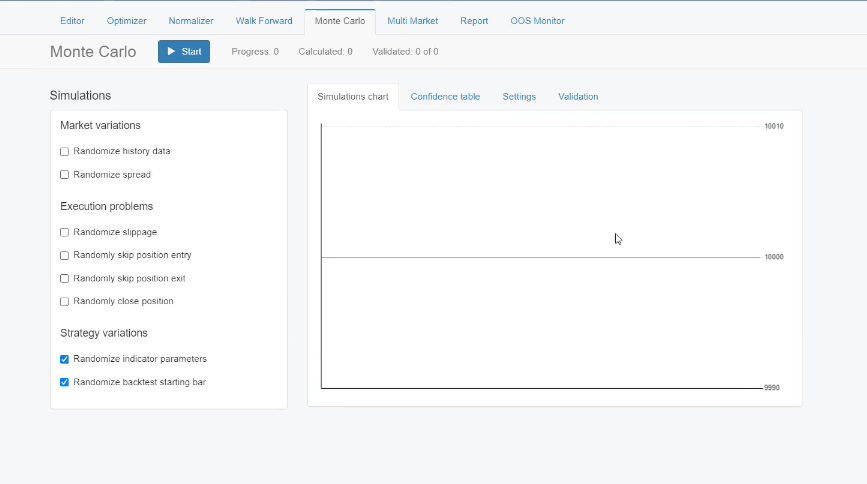Open the Walk Forward tab
The image size is (867, 484).
click(x=264, y=21)
